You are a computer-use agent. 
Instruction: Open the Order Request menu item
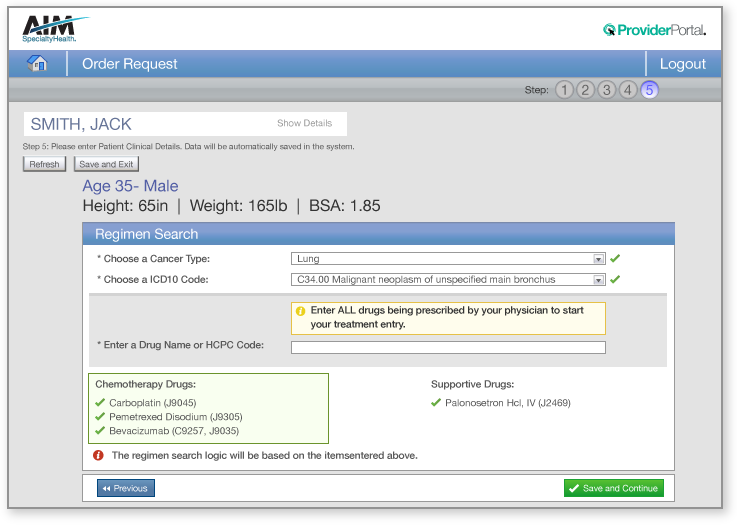(130, 63)
